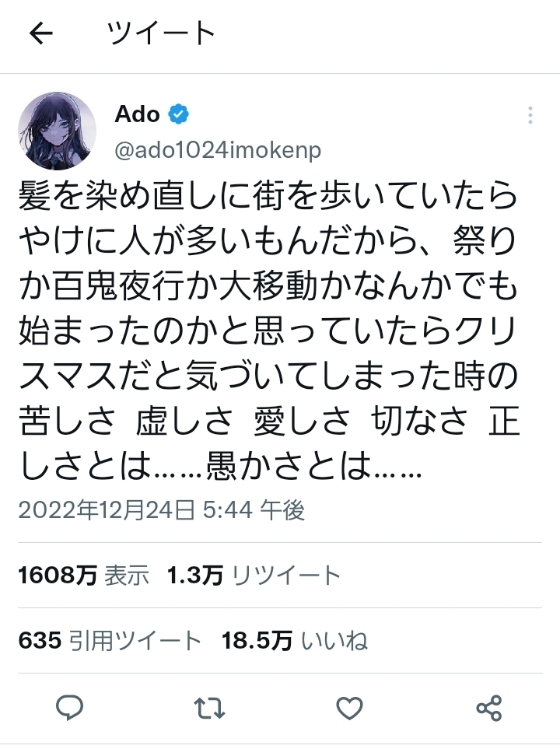View the 1608万 表示 view count
This screenshot has width=560, height=749.
point(83,576)
